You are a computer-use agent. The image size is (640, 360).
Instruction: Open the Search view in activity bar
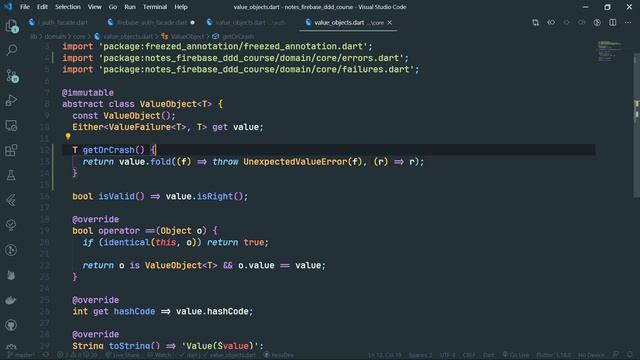point(11,51)
